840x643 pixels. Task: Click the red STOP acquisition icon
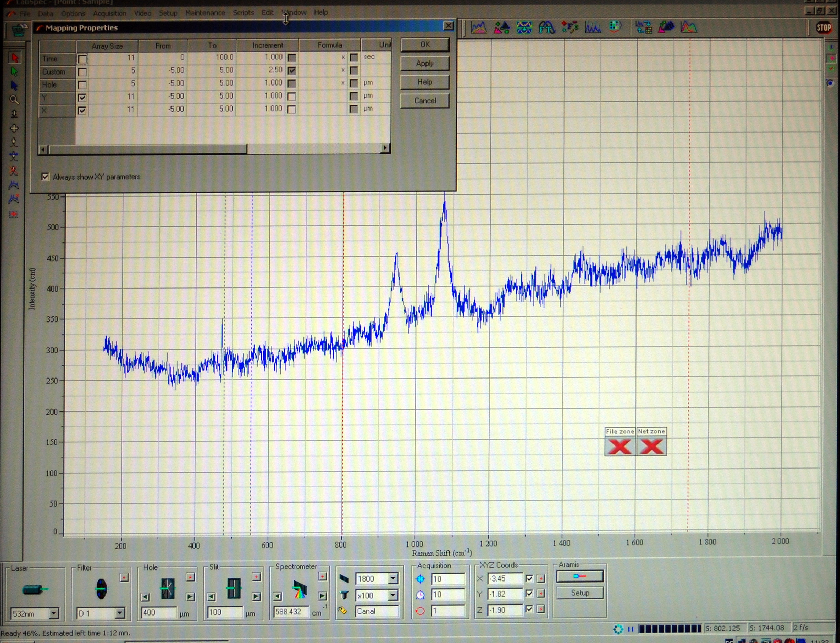(824, 27)
